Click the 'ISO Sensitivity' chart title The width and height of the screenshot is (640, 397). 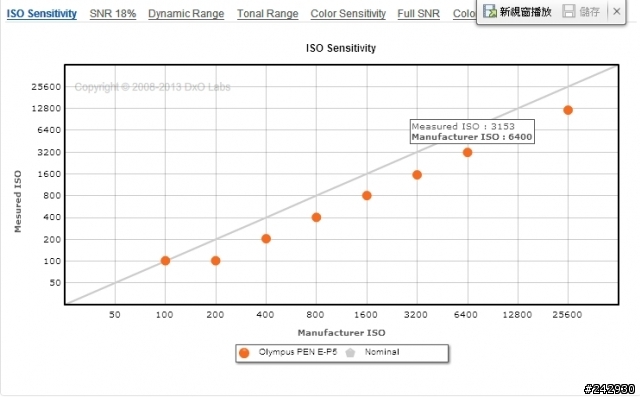[341, 48]
